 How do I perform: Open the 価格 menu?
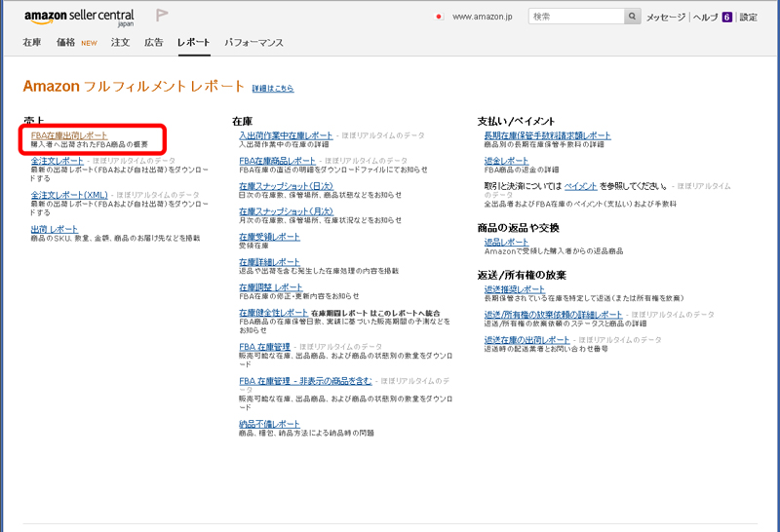click(x=65, y=42)
